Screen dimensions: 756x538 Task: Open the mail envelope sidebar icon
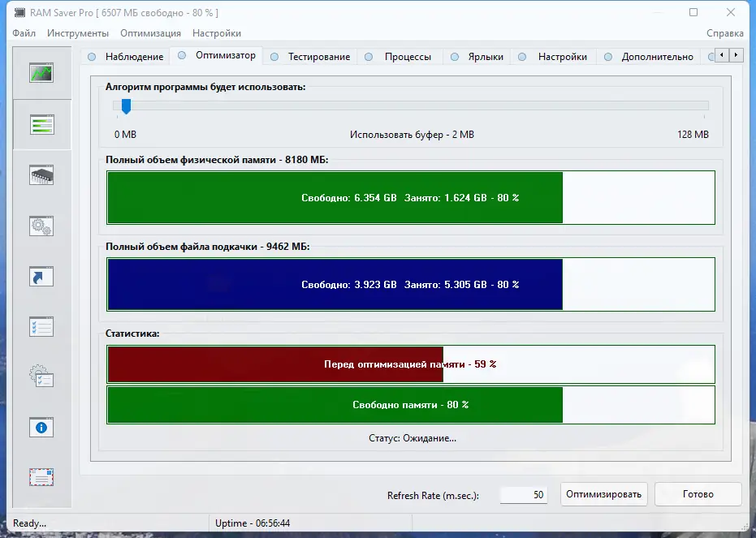pos(41,477)
